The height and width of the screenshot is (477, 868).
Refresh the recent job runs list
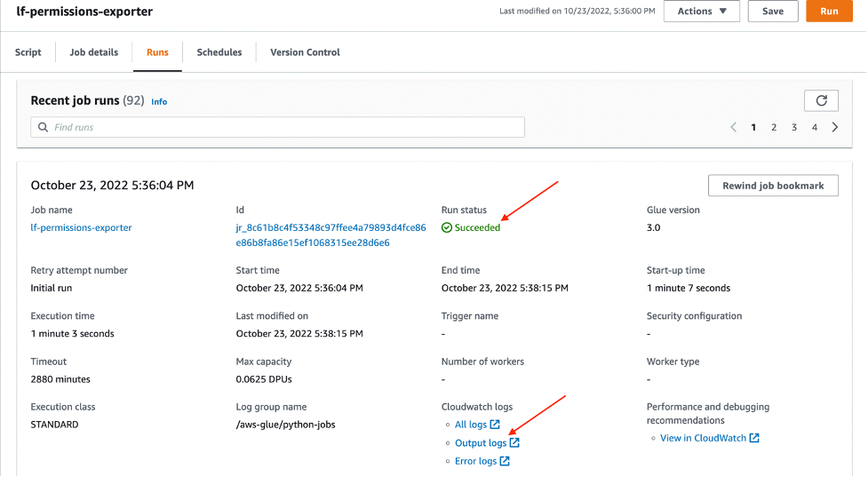pyautogui.click(x=821, y=100)
